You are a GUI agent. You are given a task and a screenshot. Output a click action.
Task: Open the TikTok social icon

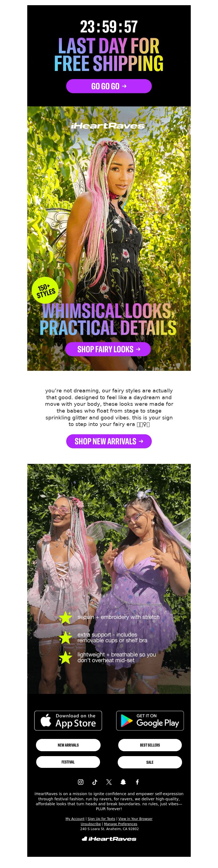click(95, 782)
